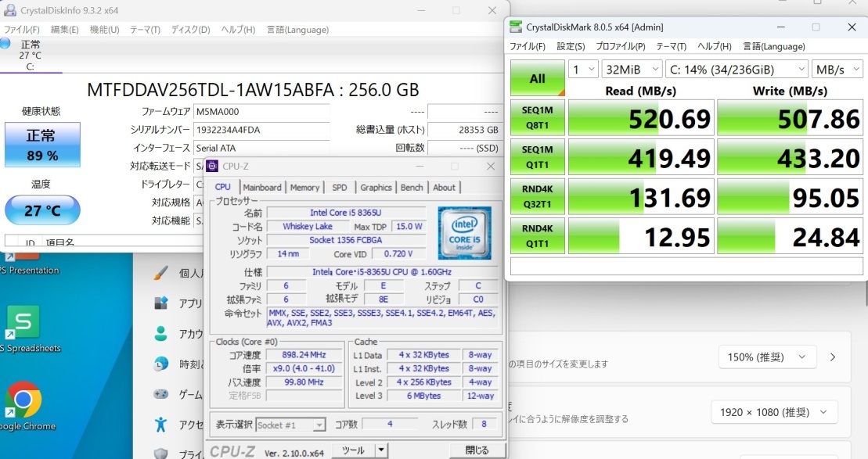Open the arrow dropdown beside the ツール button
Viewport: 868px width, 459px height.
(x=381, y=450)
